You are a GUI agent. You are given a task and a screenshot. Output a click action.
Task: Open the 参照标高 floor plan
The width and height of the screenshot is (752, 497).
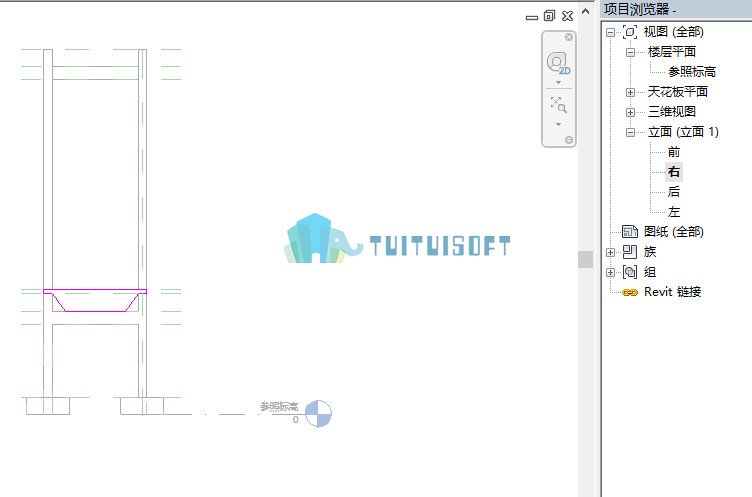point(692,72)
